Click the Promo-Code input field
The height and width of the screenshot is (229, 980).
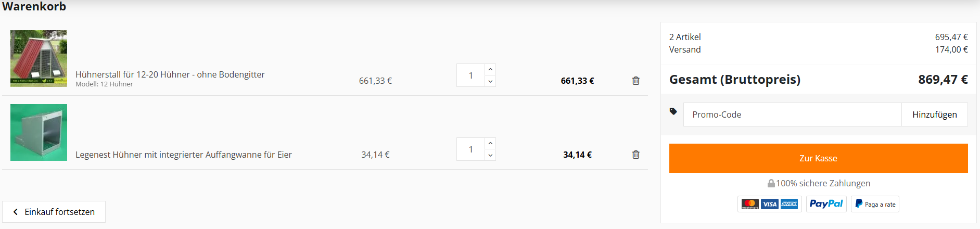pyautogui.click(x=792, y=115)
